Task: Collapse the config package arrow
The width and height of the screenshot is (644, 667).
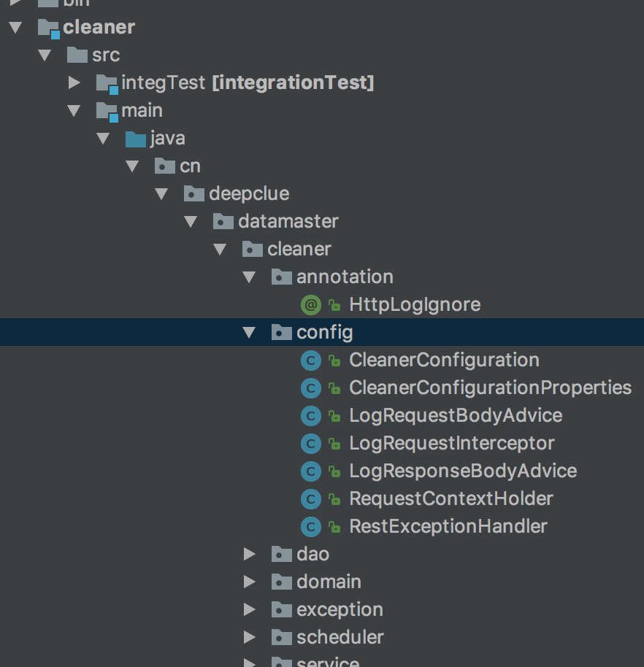Action: pyautogui.click(x=249, y=333)
